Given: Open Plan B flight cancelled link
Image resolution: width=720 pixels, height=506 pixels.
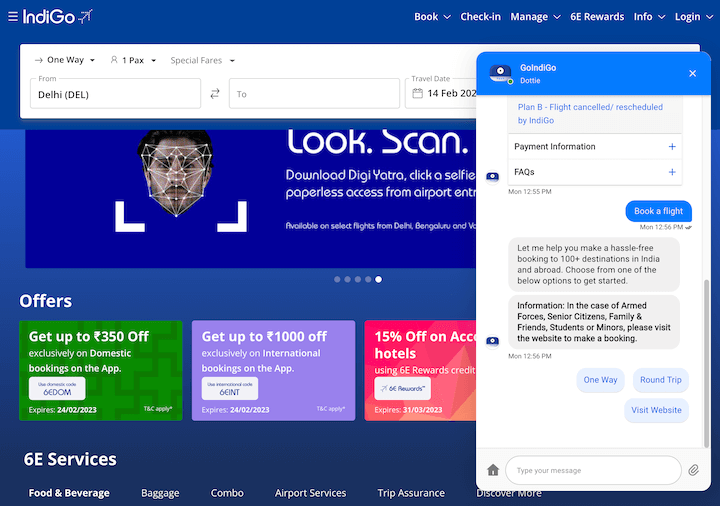Looking at the screenshot, I should tap(590, 113).
